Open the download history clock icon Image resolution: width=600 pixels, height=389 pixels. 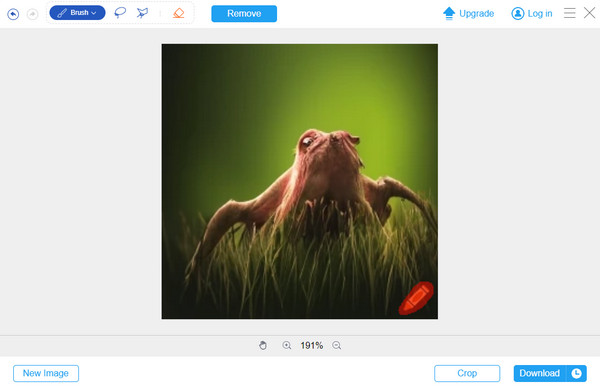pyautogui.click(x=576, y=373)
